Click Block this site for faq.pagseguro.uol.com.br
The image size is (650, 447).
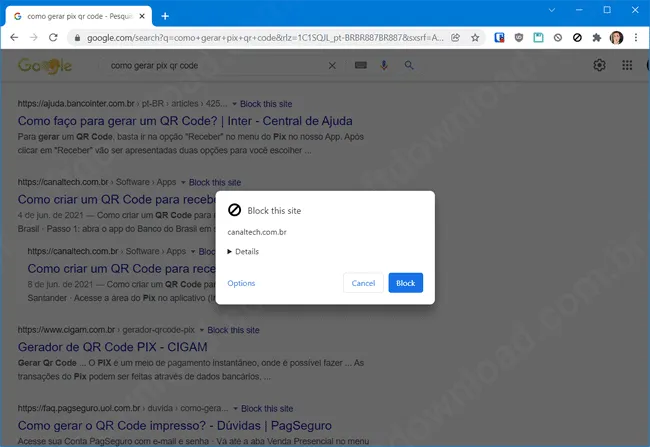[267, 409]
